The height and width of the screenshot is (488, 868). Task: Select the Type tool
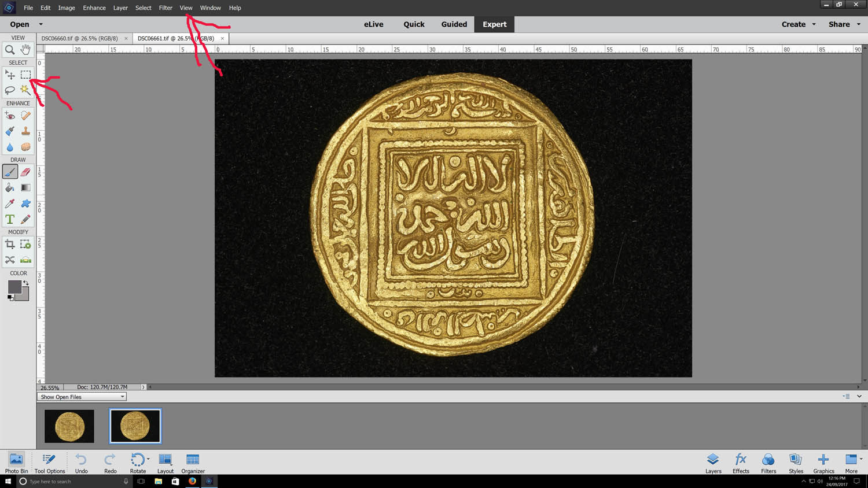coord(10,219)
